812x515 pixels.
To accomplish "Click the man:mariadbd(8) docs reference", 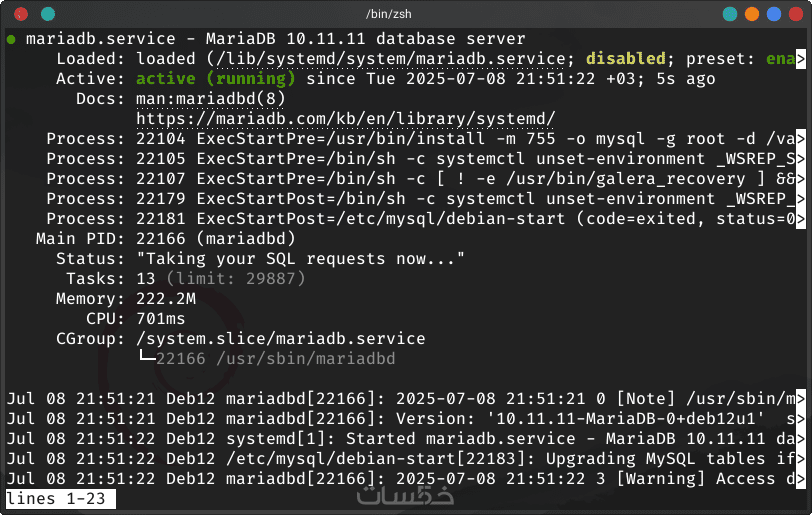I will point(210,99).
